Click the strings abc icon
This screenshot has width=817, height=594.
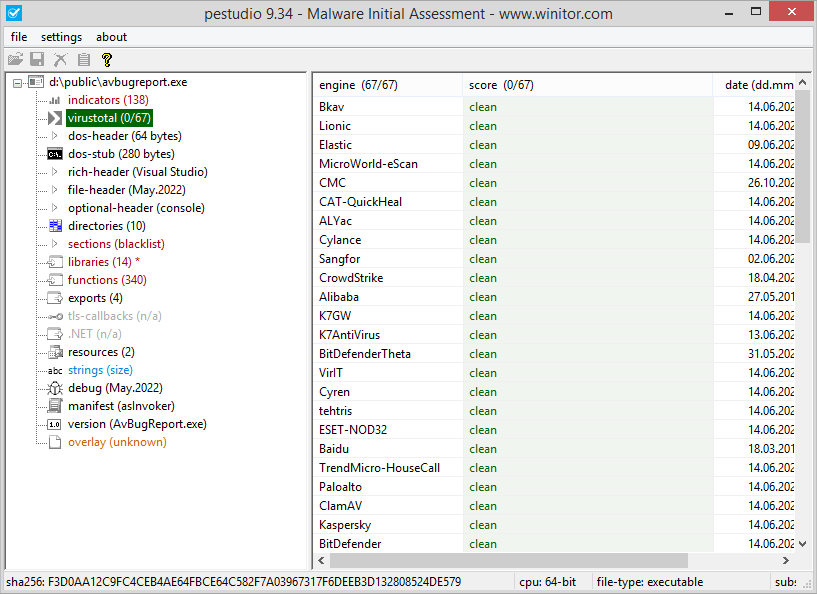[55, 370]
